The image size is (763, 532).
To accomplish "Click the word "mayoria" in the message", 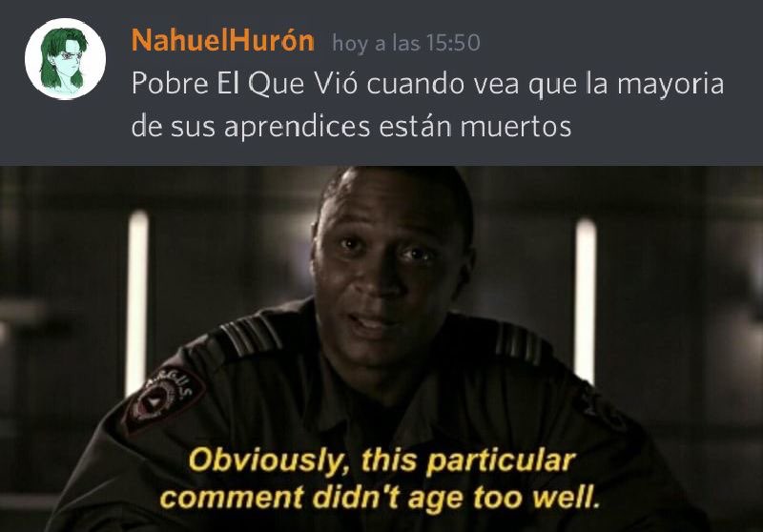I will [670, 85].
